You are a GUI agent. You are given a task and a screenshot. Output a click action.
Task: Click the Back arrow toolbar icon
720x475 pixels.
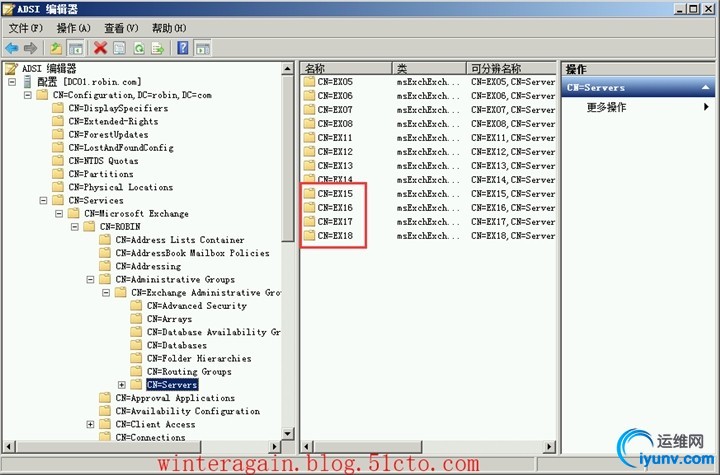(11, 48)
